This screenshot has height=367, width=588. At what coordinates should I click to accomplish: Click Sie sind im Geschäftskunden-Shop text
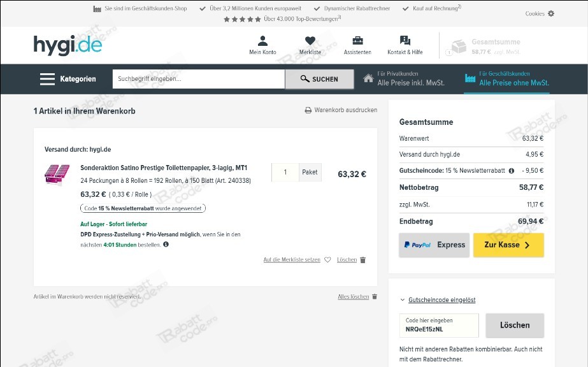coord(145,8)
